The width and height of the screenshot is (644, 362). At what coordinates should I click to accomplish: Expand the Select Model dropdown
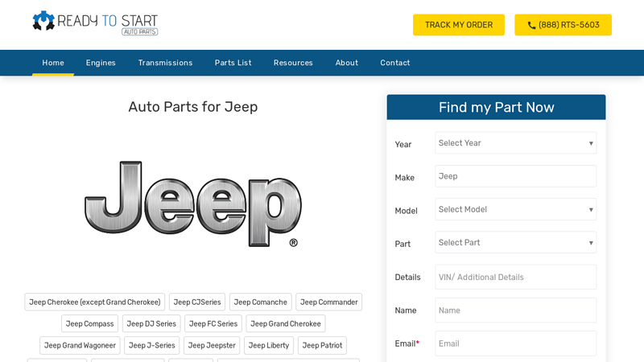(x=515, y=209)
